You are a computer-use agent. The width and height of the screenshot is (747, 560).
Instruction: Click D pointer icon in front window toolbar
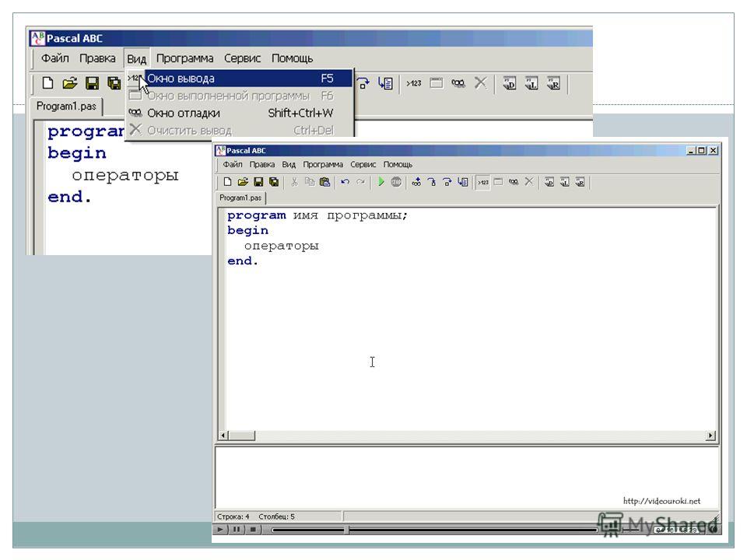coord(549,182)
